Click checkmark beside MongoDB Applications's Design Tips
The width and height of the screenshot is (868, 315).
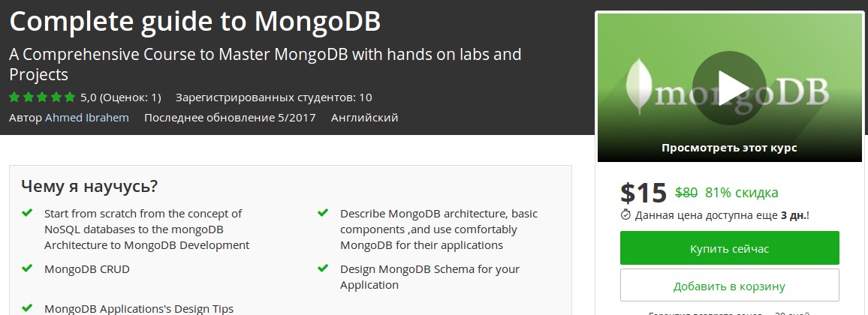[27, 308]
